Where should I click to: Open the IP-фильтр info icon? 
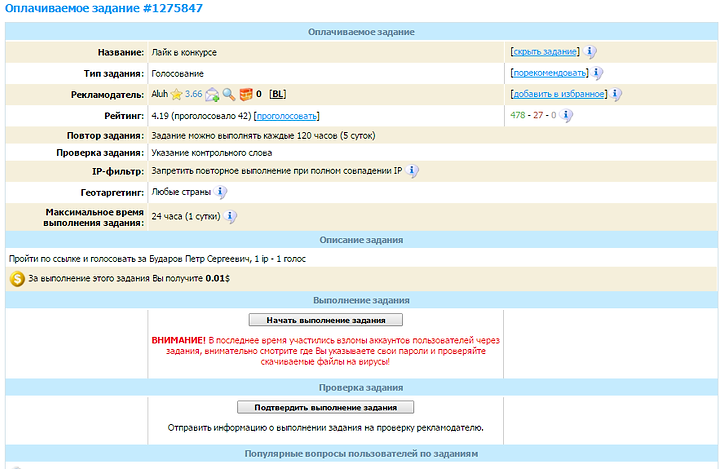tap(412, 171)
